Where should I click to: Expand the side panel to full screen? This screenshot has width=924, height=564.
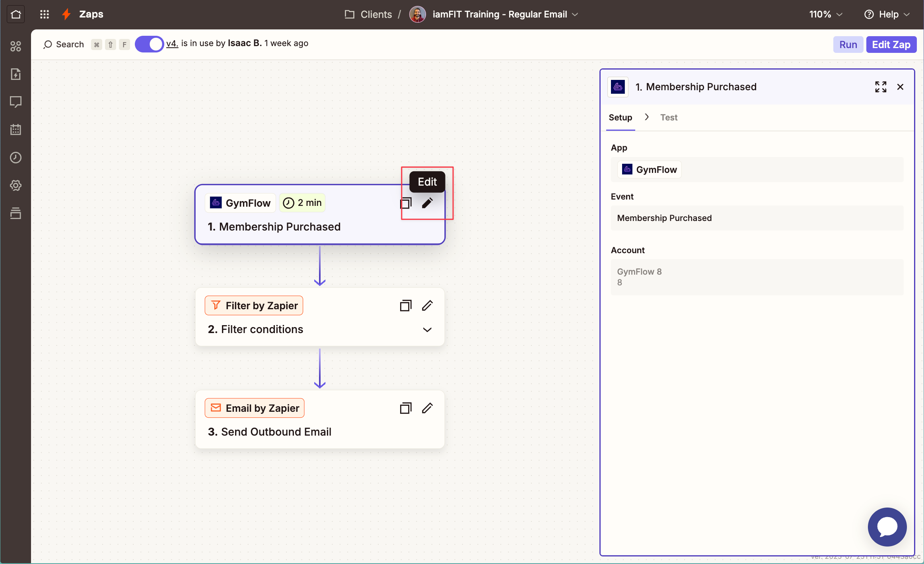click(x=881, y=87)
